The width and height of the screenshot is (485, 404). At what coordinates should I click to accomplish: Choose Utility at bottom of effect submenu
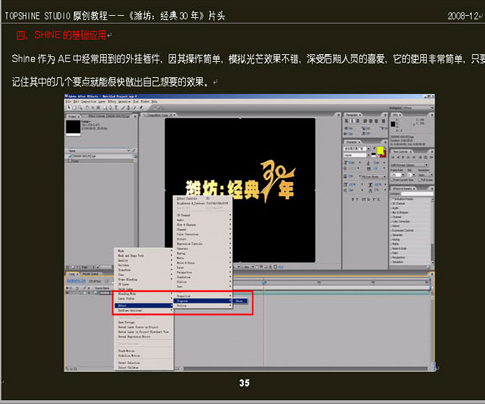tap(203, 306)
